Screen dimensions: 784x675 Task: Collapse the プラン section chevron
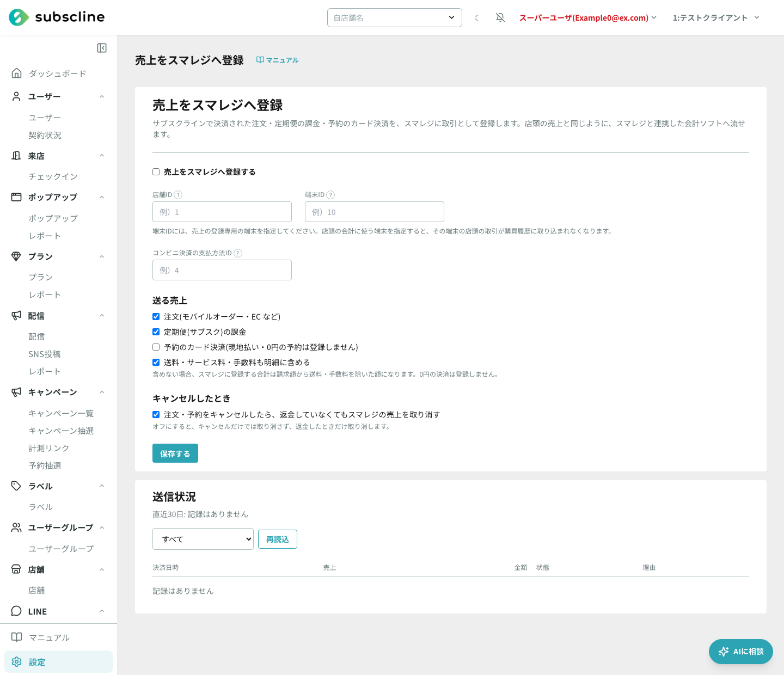click(102, 256)
